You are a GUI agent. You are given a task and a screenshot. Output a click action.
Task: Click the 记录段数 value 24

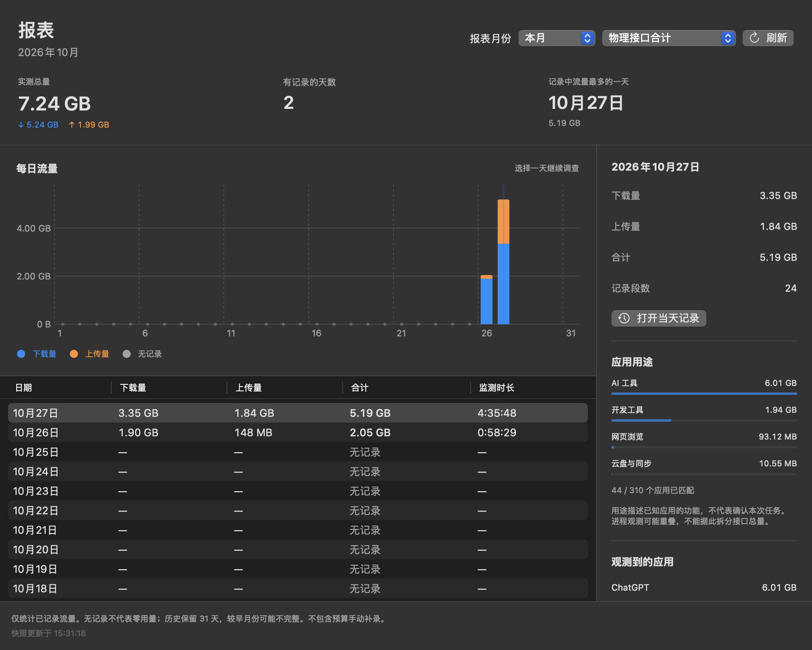[x=790, y=288]
